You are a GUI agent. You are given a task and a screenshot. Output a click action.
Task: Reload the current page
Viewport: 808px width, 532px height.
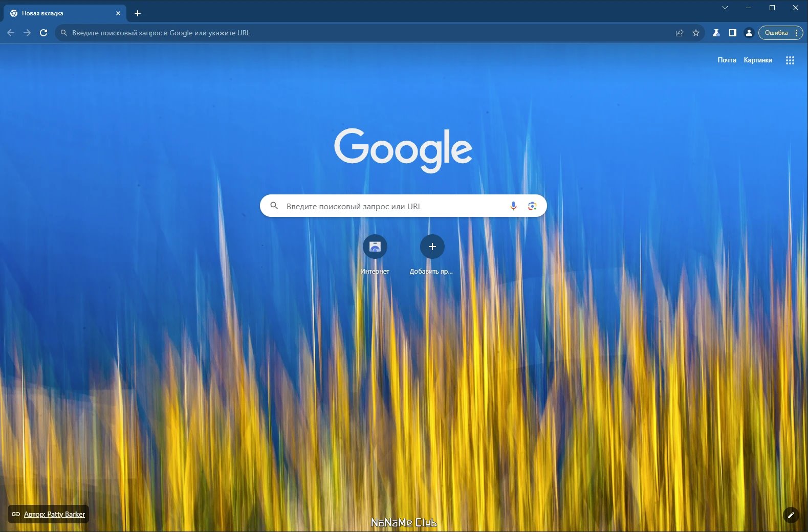pyautogui.click(x=43, y=33)
